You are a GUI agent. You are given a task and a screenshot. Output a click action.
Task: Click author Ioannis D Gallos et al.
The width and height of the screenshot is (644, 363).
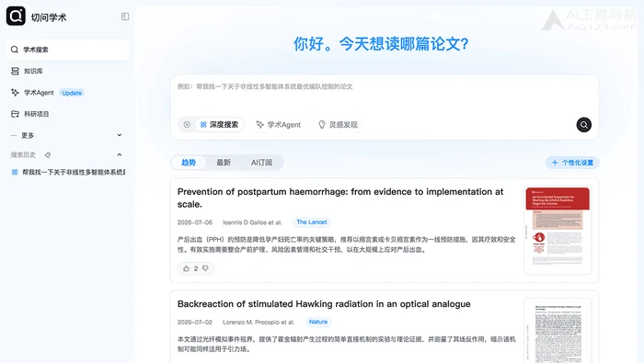pyautogui.click(x=252, y=222)
